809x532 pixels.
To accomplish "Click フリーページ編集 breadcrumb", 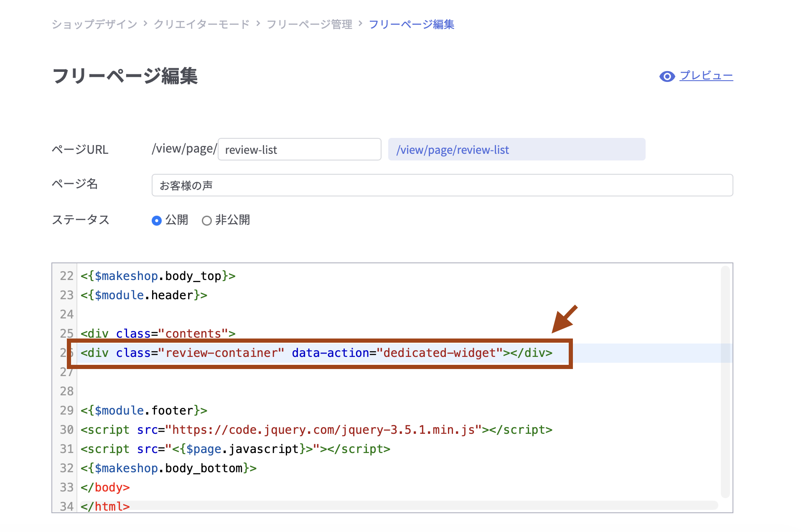I will 411,25.
